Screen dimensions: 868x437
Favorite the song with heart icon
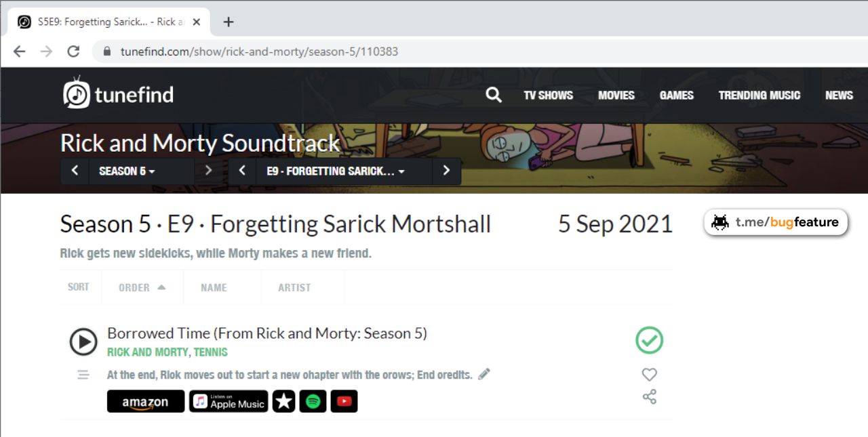649,374
